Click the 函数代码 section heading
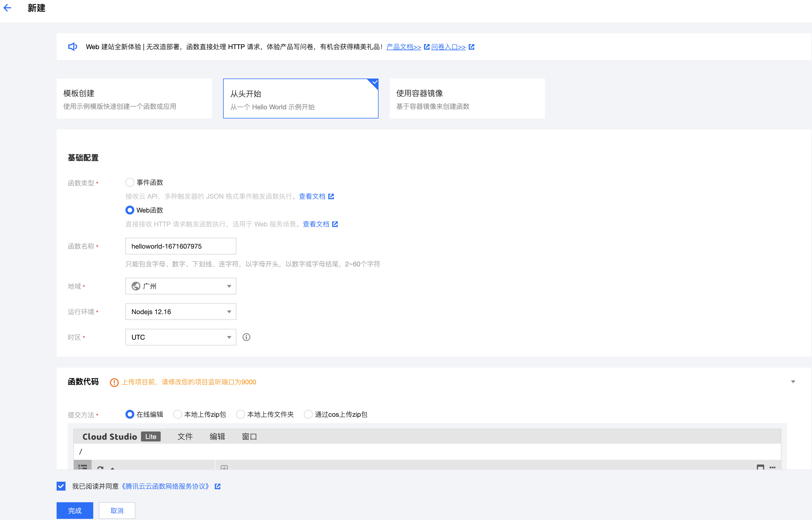 tap(83, 382)
